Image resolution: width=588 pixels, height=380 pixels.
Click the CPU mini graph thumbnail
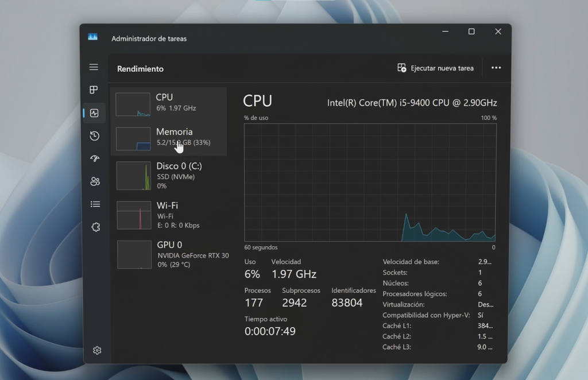pyautogui.click(x=133, y=104)
